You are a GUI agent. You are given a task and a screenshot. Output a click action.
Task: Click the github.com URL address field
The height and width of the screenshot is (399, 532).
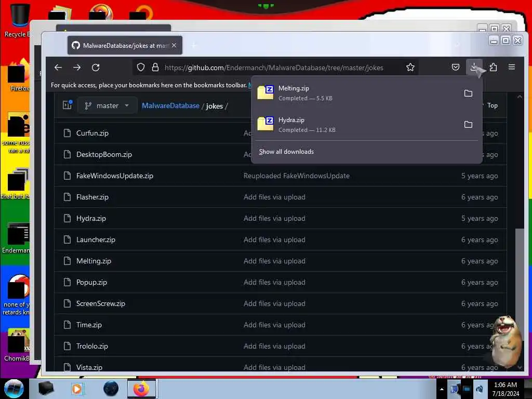[x=274, y=68]
